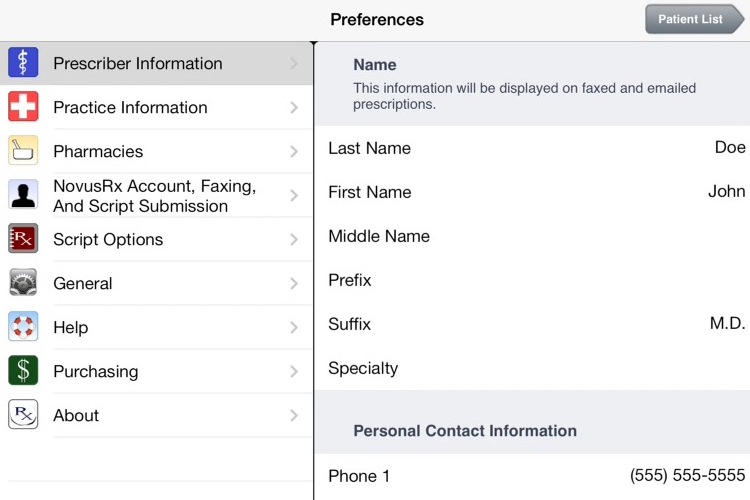Click the Prescriber Information caduceus icon

coord(23,63)
